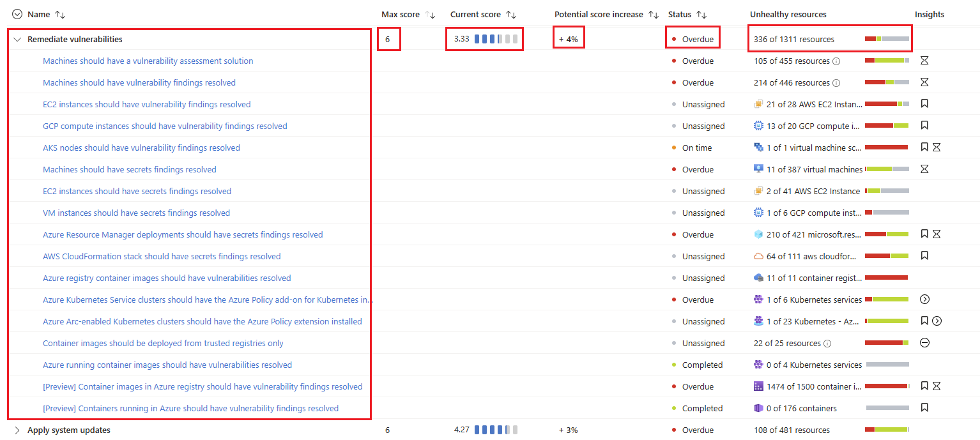Open Azure Arc-enabled Kubernetes clusters Policy extension link
The image size is (980, 440).
pos(203,321)
